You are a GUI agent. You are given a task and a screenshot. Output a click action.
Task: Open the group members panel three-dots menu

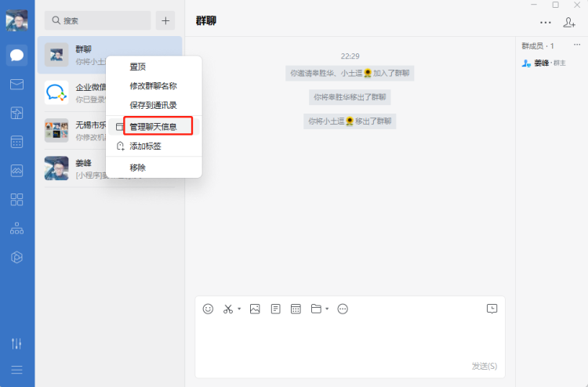click(577, 45)
